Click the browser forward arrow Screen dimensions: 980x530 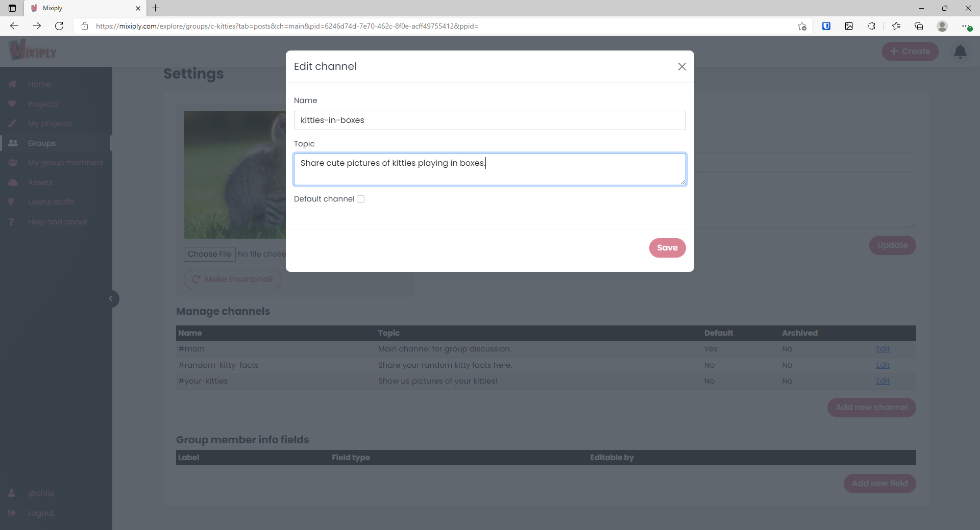click(37, 26)
